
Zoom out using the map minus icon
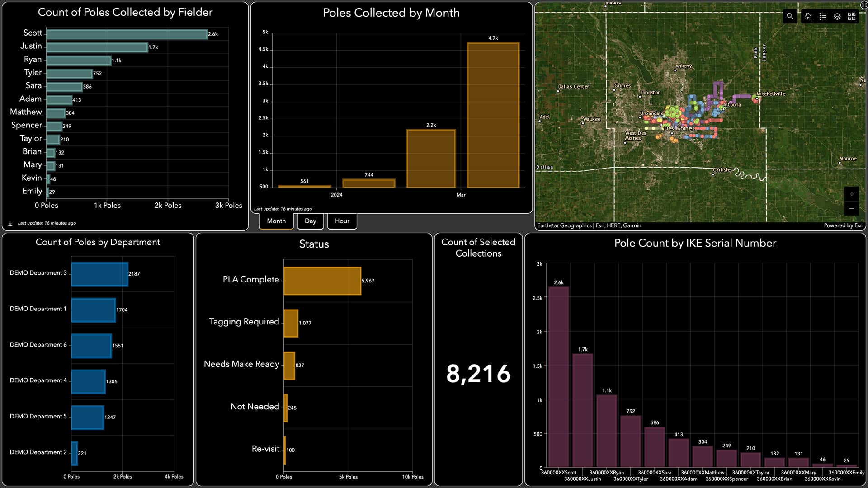click(x=852, y=209)
